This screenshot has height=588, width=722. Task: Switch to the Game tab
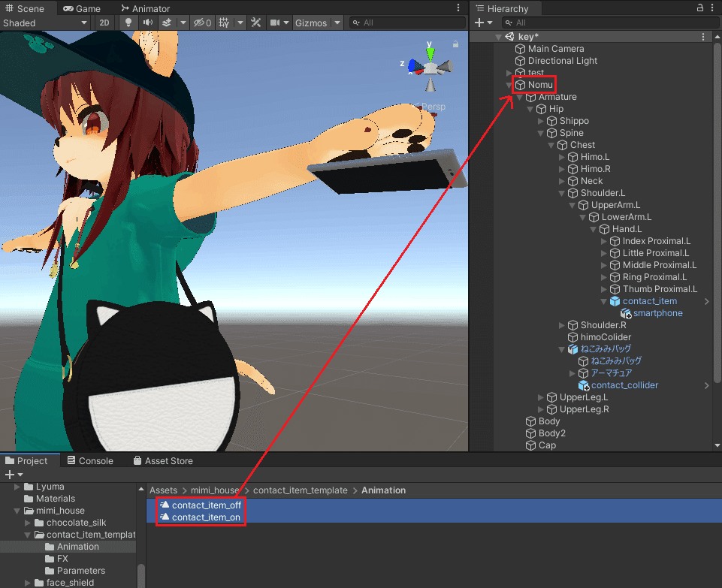tap(82, 8)
